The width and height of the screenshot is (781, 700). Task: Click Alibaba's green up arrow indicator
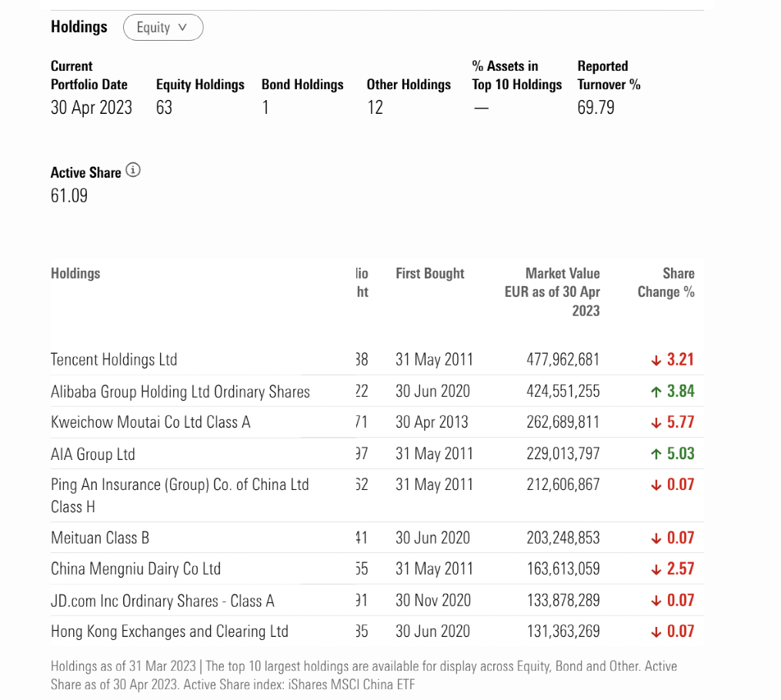[x=656, y=392]
